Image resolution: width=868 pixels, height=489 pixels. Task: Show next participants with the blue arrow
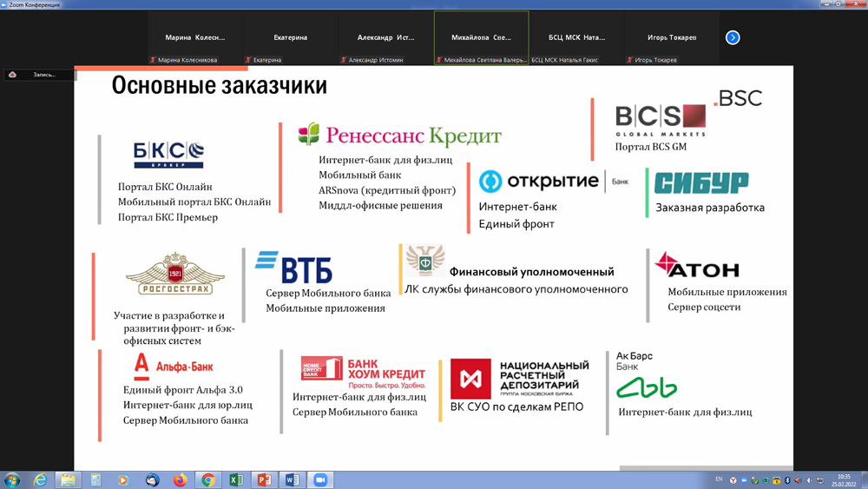pos(733,37)
